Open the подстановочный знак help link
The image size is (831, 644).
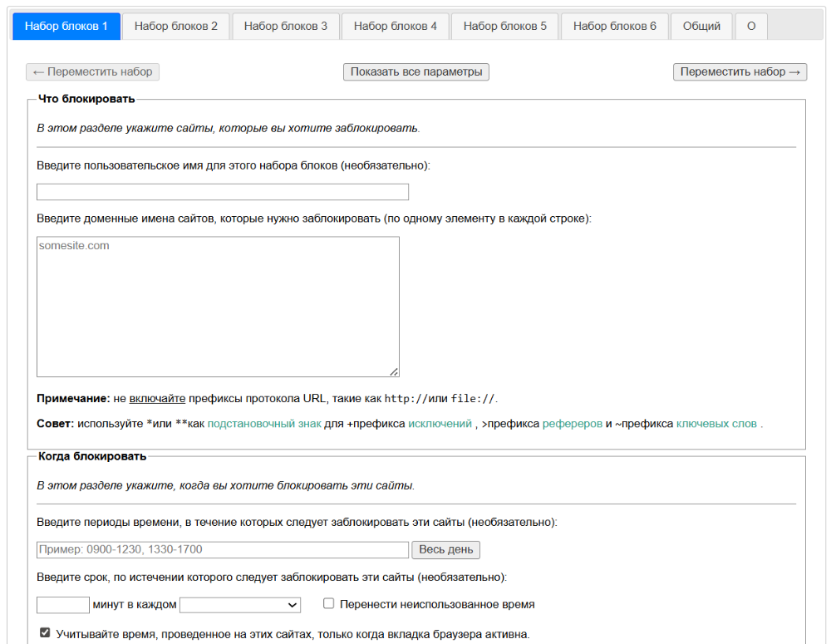point(264,424)
